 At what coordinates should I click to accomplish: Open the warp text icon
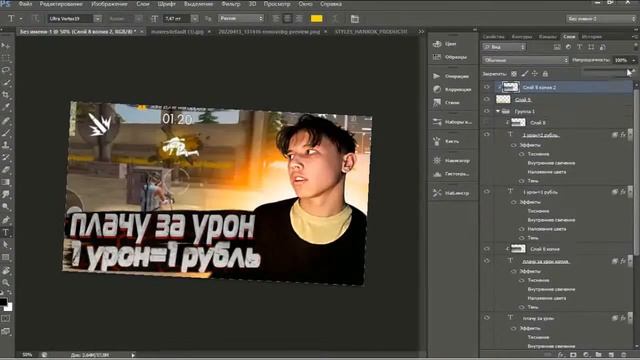335,19
